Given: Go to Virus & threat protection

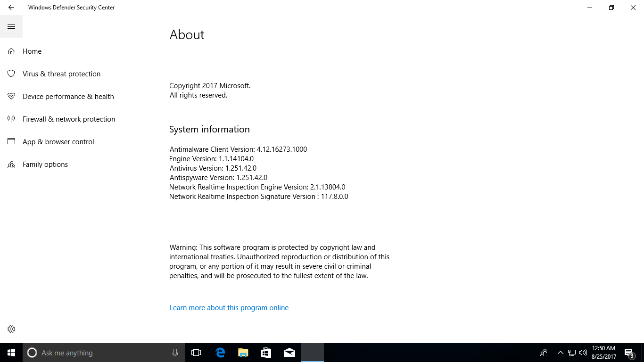Looking at the screenshot, I should tap(61, 74).
